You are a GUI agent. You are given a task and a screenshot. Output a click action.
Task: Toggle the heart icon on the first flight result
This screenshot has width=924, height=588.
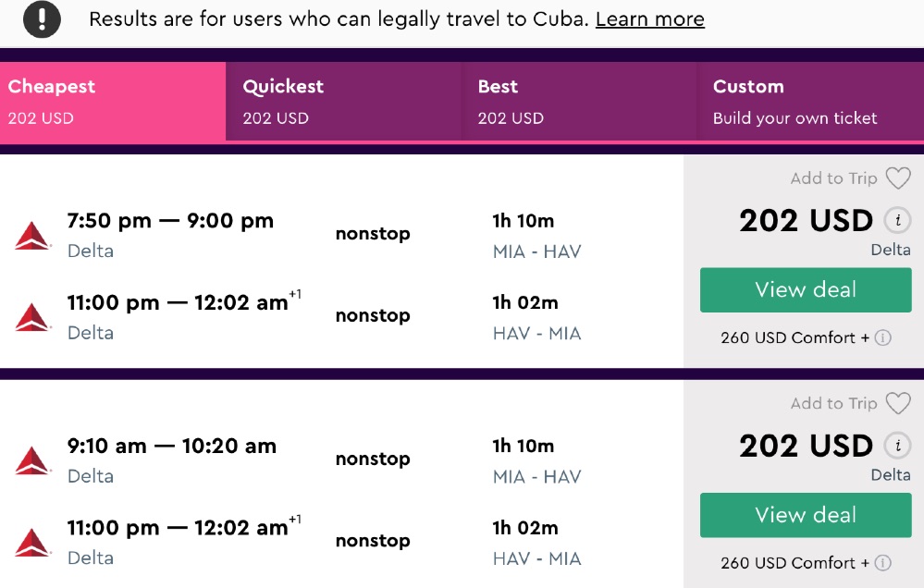(897, 178)
